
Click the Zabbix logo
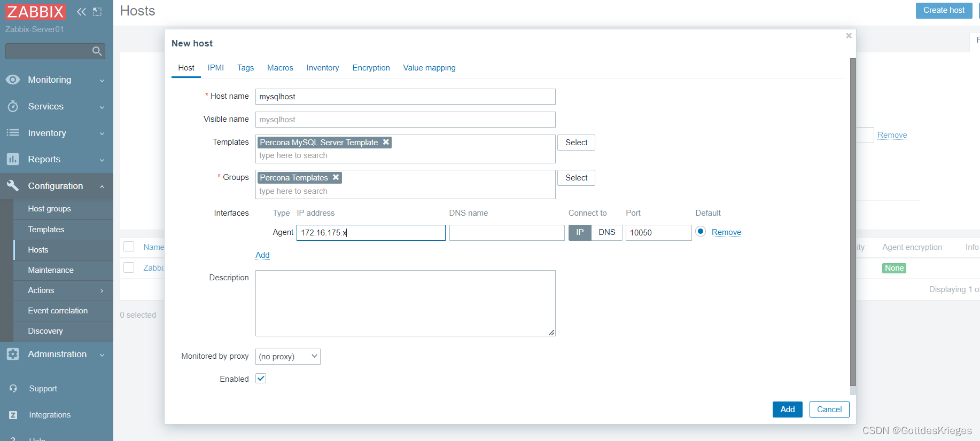tap(36, 12)
